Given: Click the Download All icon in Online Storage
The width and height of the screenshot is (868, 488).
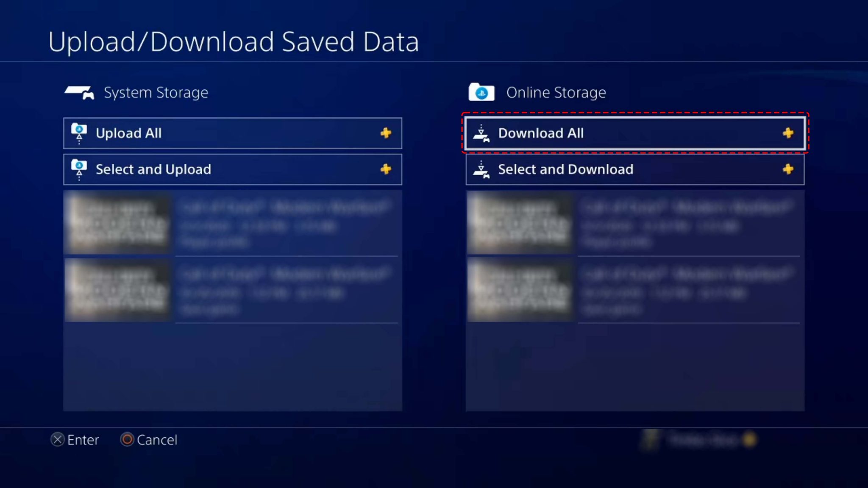Looking at the screenshot, I should tap(482, 132).
